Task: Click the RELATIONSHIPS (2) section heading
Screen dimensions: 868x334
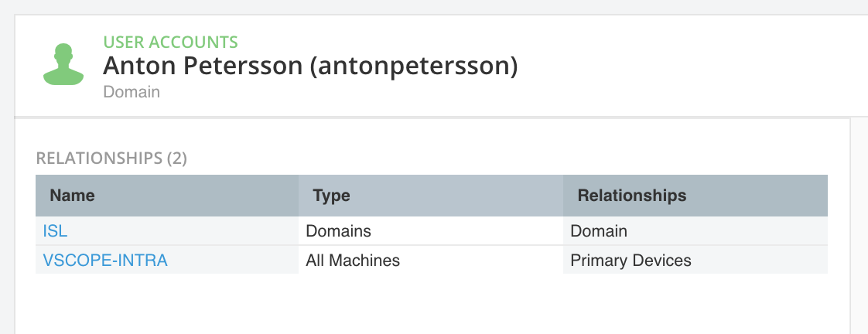Action: tap(111, 158)
